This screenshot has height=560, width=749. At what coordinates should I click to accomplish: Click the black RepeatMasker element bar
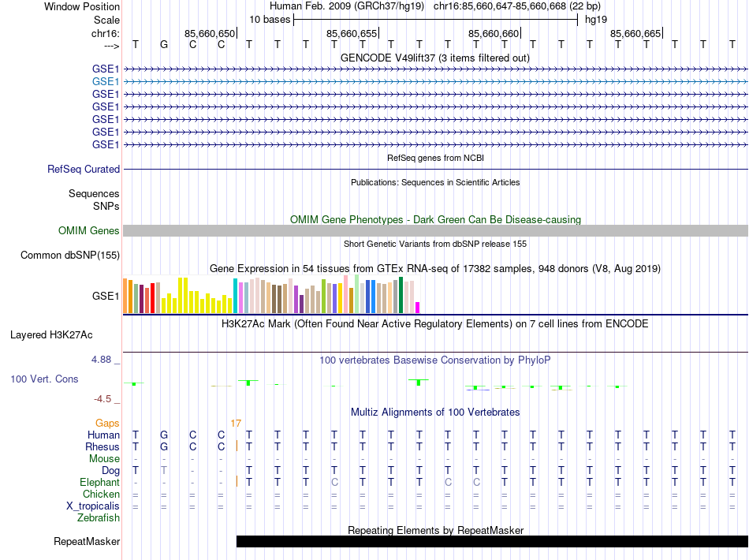(492, 541)
